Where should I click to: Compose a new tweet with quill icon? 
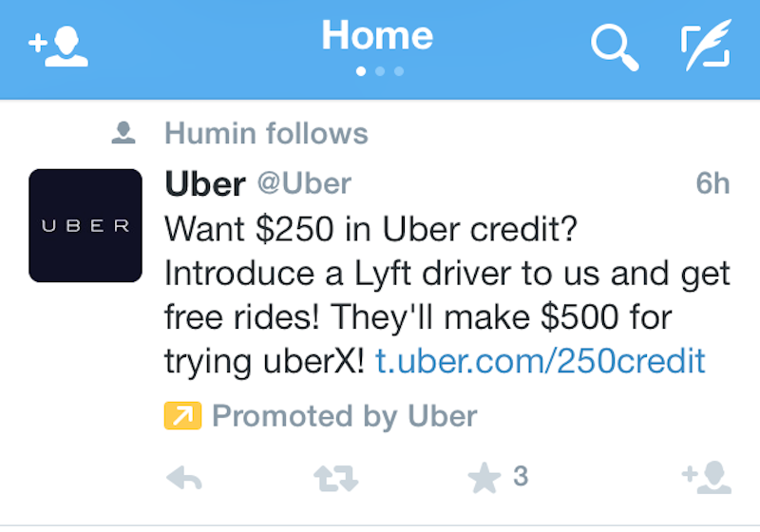coord(706,45)
